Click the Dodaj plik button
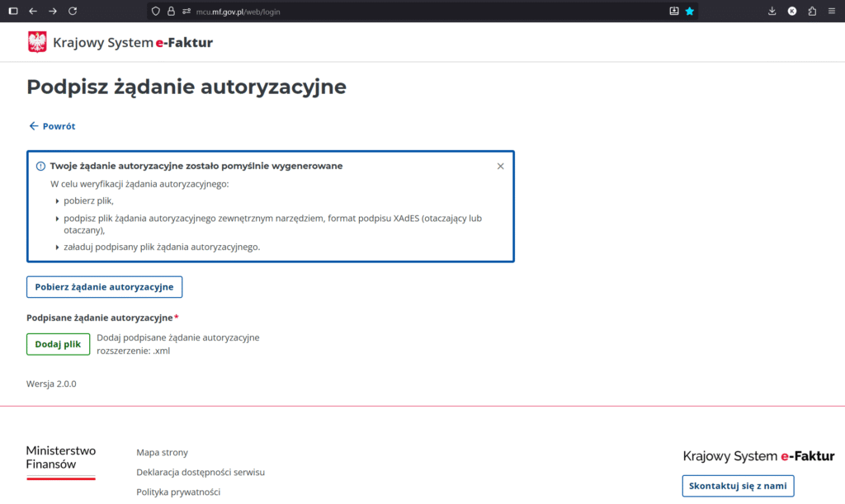 (58, 344)
